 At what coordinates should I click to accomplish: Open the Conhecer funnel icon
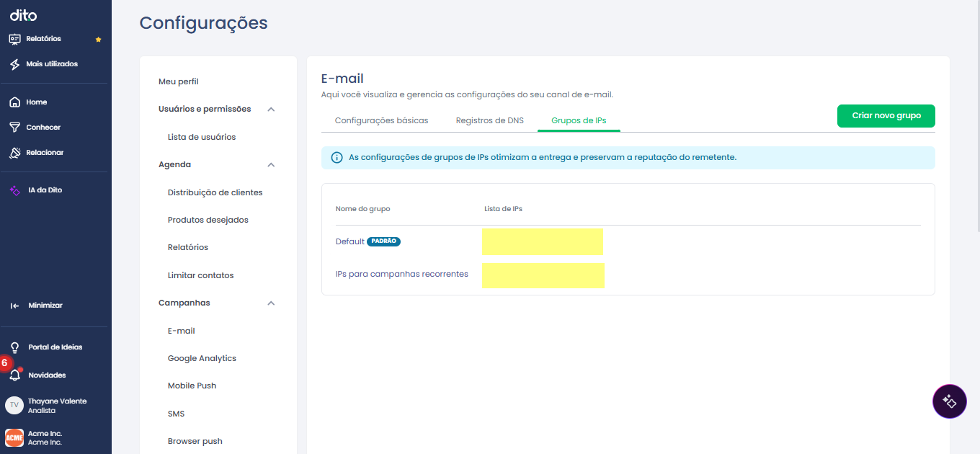point(14,128)
